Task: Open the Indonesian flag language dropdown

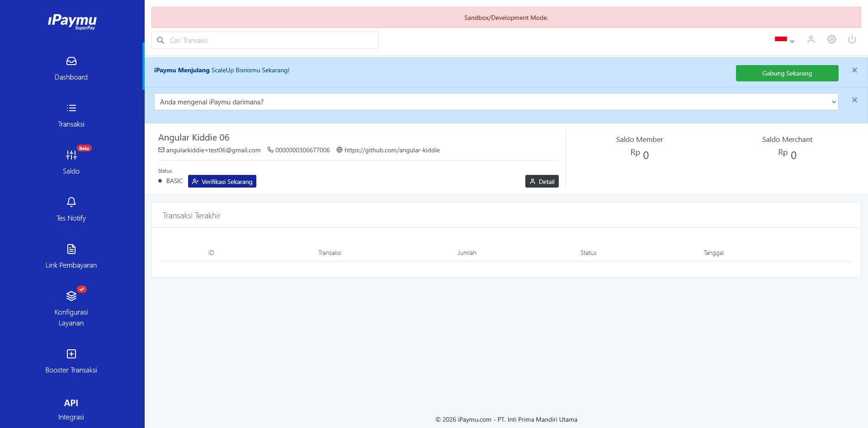Action: tap(784, 40)
